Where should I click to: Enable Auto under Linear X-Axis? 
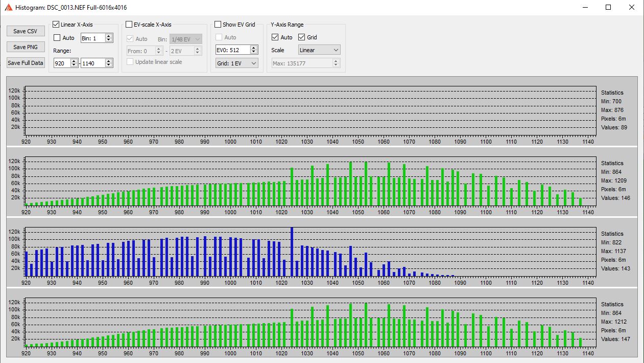point(57,38)
